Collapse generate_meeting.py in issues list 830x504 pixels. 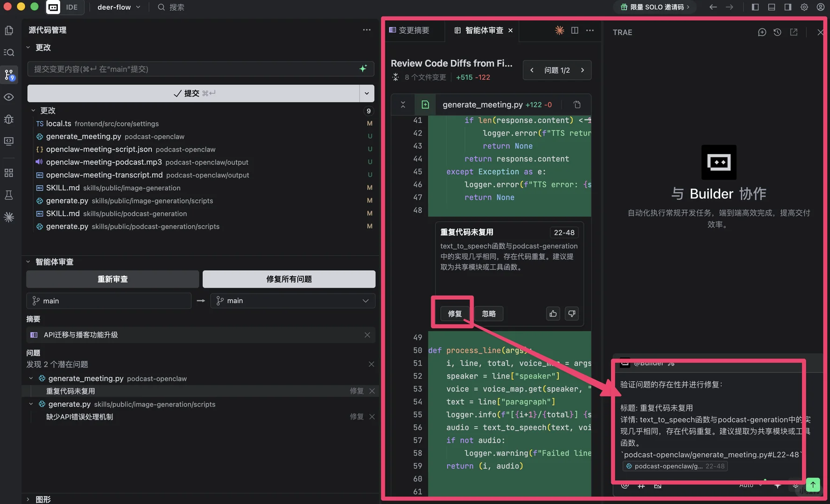pyautogui.click(x=31, y=378)
